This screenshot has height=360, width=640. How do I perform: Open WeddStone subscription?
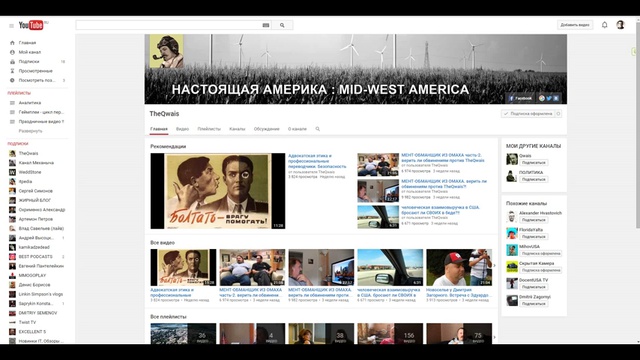(x=30, y=172)
